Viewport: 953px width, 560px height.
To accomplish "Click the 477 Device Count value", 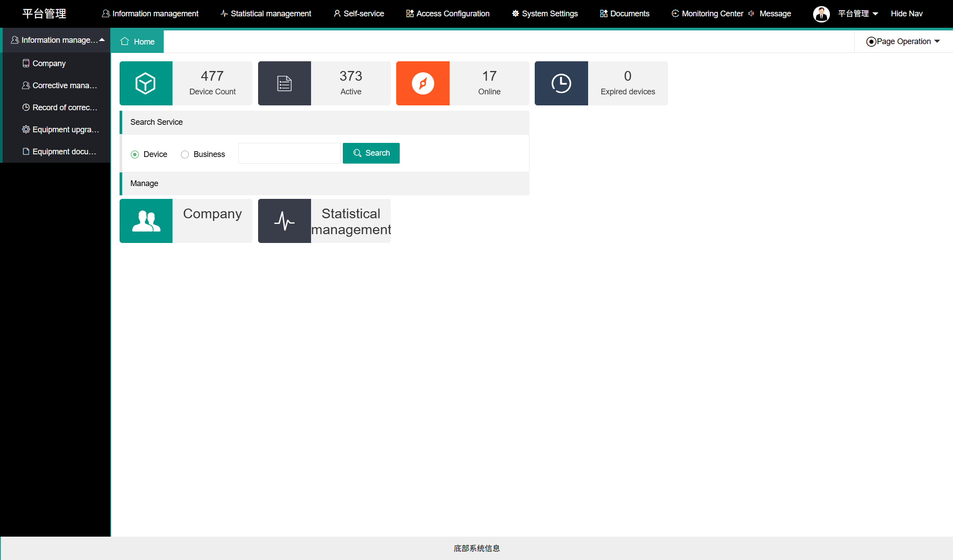I will tap(212, 76).
